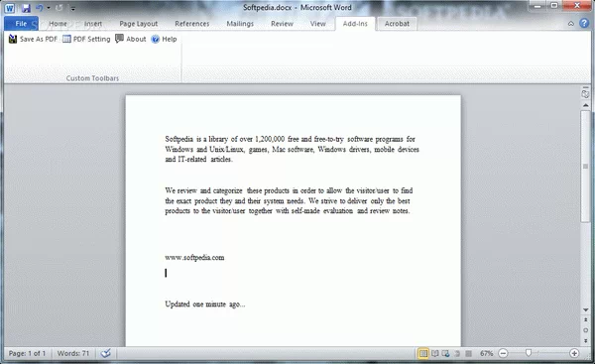
Task: Open PDF Setting from the toolbar
Action: click(86, 39)
